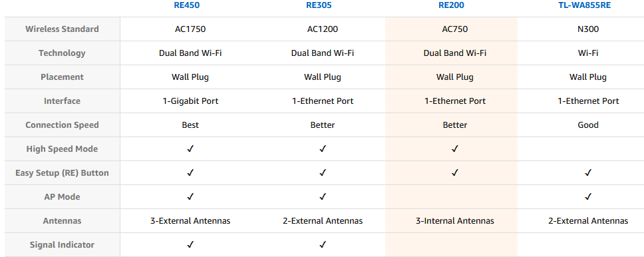
Task: Click RE450 Signal Indicator checkmark
Action: (190, 244)
